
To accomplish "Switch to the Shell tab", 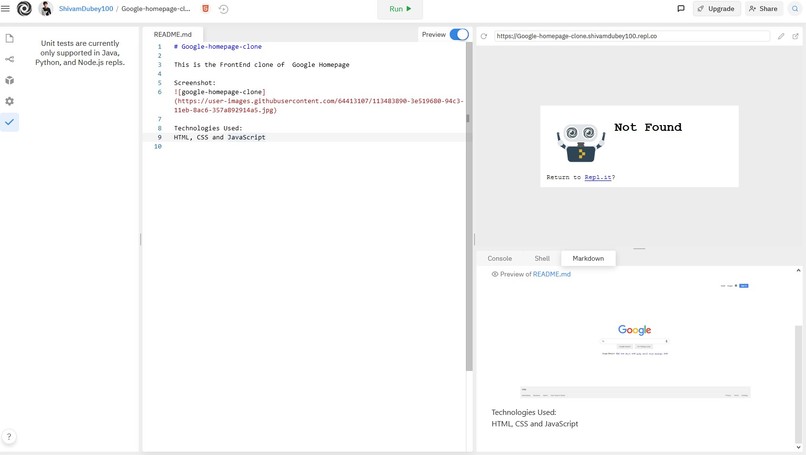I will coord(542,259).
